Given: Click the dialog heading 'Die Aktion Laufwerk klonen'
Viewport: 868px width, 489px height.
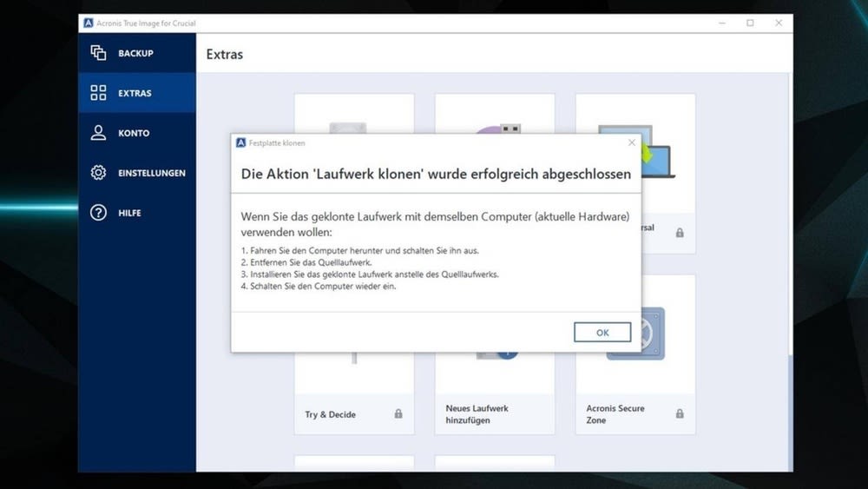Looking at the screenshot, I should pos(436,174).
